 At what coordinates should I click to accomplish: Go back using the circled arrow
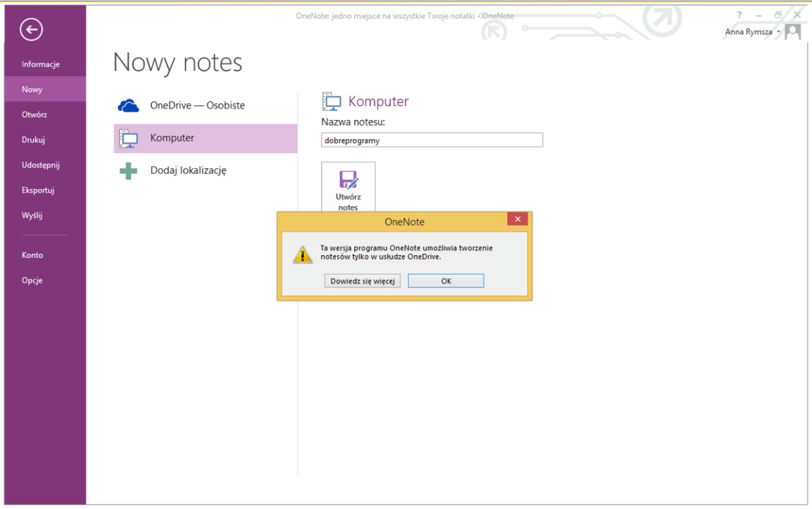(x=31, y=29)
